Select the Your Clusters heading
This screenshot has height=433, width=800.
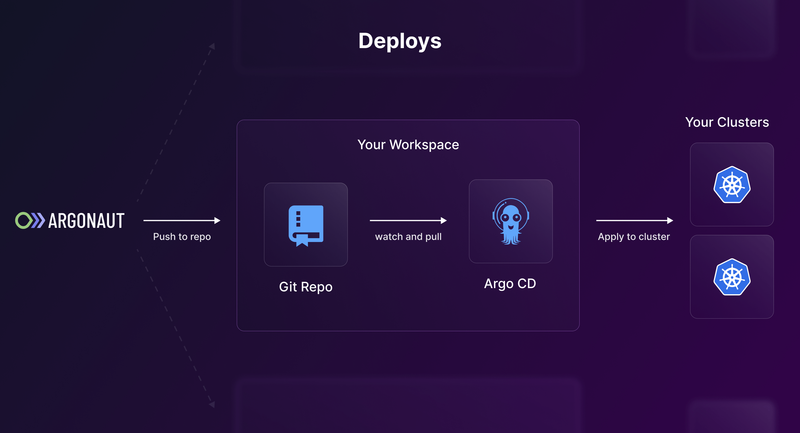(x=727, y=122)
